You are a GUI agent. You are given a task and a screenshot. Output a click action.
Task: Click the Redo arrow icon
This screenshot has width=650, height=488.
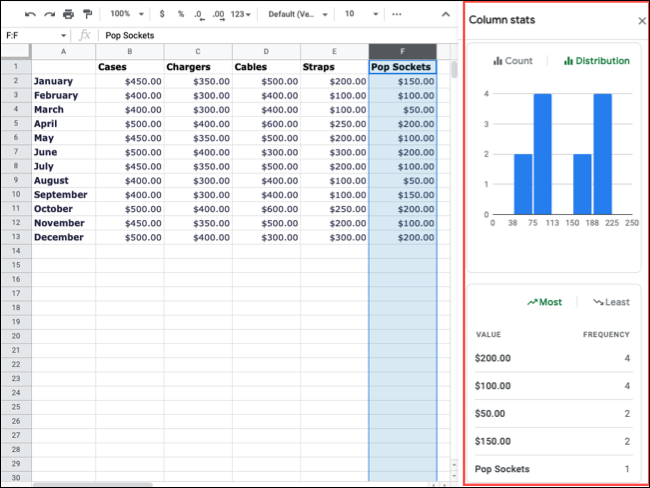(x=50, y=15)
